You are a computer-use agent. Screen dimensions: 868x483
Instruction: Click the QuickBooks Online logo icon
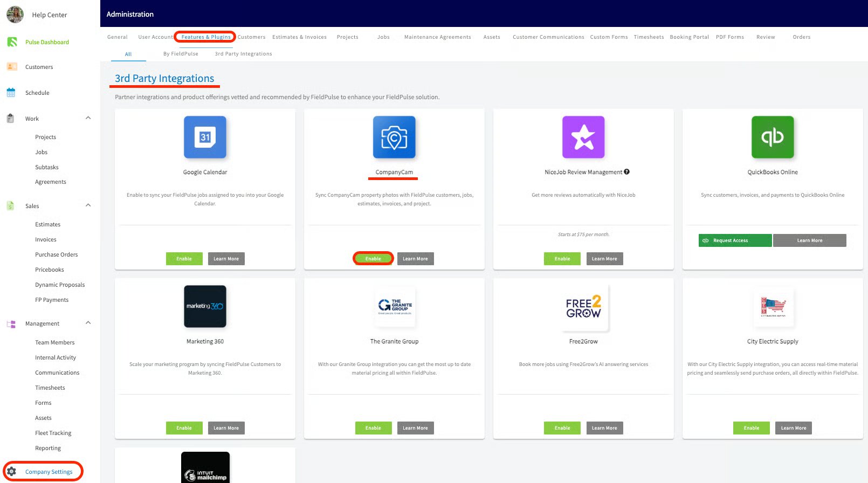click(773, 137)
